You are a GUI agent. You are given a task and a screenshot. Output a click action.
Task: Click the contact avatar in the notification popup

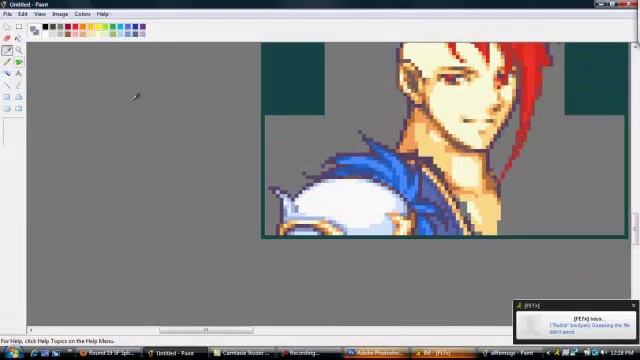[531, 325]
